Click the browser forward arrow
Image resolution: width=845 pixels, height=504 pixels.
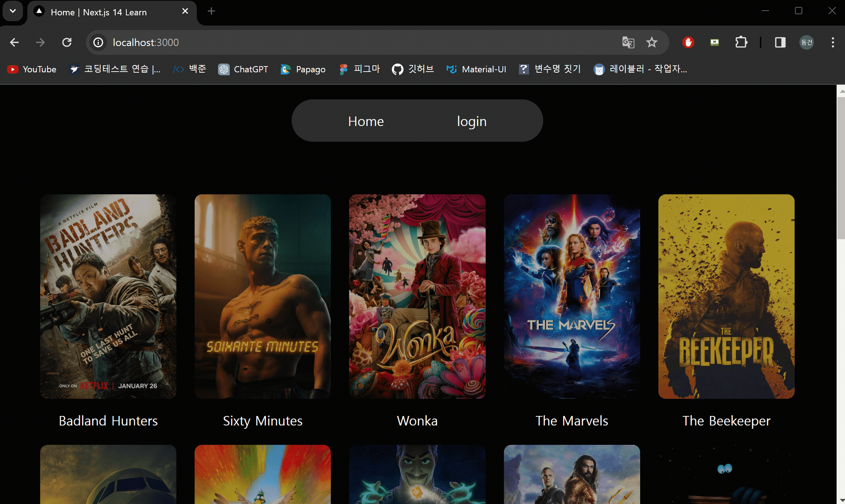coord(40,42)
